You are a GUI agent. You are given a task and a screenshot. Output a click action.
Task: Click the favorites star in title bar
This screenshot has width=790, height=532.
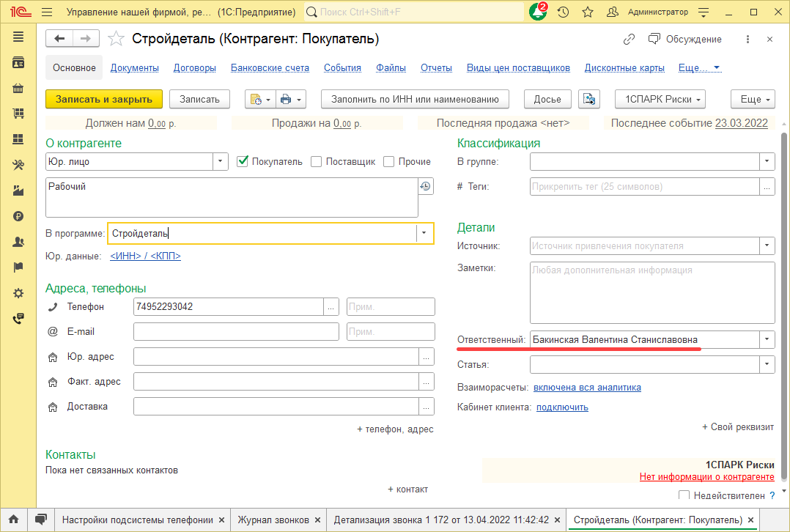tap(587, 12)
